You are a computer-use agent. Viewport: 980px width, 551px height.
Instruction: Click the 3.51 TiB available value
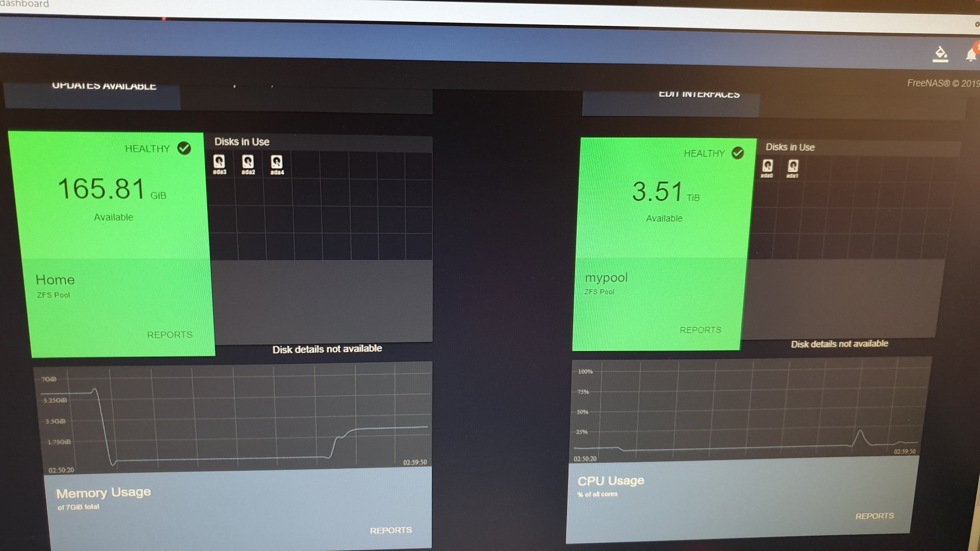[x=666, y=192]
